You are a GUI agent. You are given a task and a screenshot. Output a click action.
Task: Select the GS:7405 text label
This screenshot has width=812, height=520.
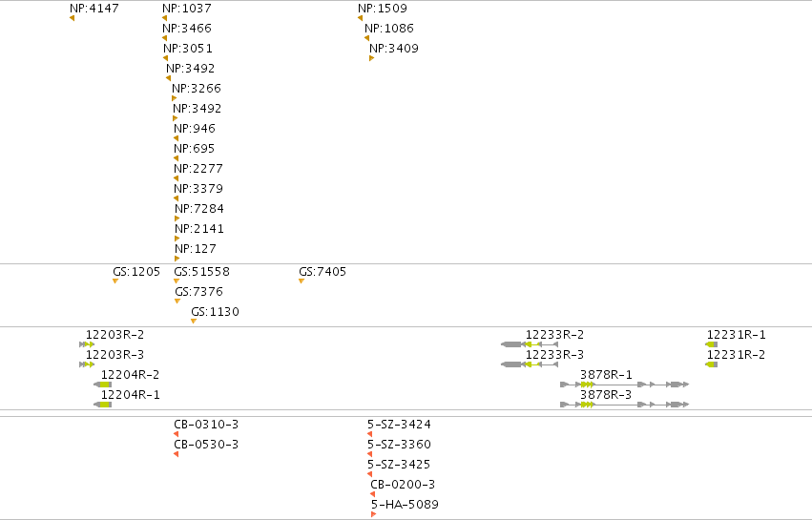pos(323,272)
